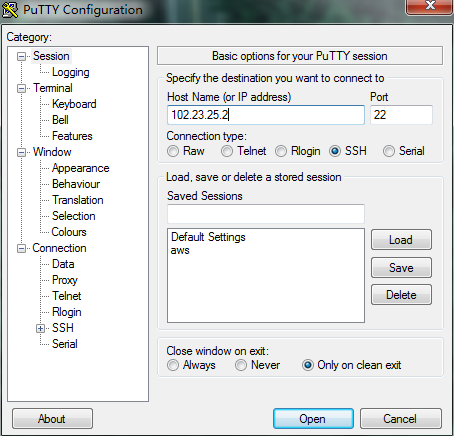Click the PuTTY icon in title bar

[x=10, y=10]
